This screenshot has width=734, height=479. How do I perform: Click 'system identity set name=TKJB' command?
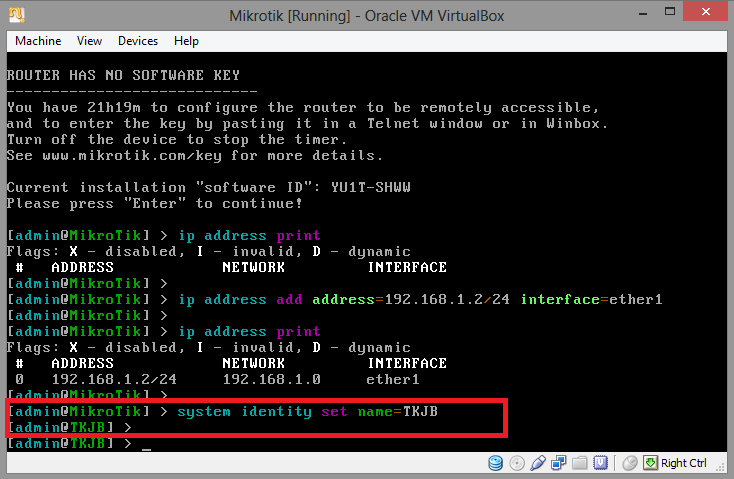click(x=308, y=412)
